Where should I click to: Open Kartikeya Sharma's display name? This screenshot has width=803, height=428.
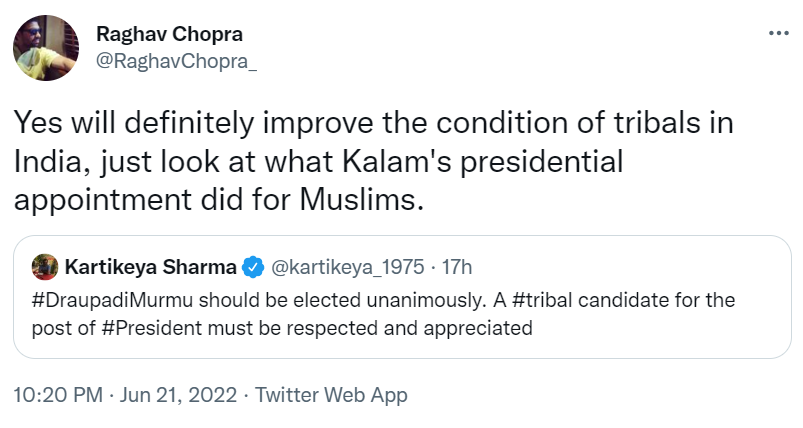coord(151,267)
